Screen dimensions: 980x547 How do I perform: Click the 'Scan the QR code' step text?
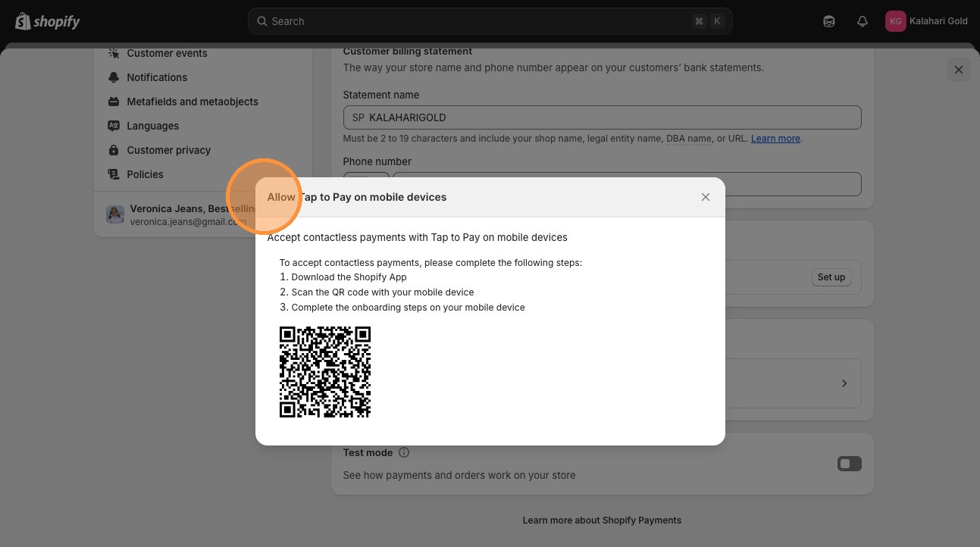coord(383,292)
